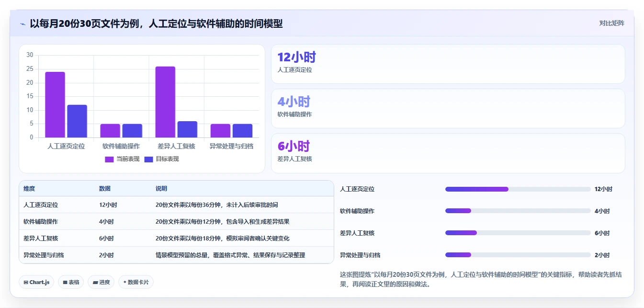Select the Chart.js chip
The image size is (644, 308).
click(37, 282)
